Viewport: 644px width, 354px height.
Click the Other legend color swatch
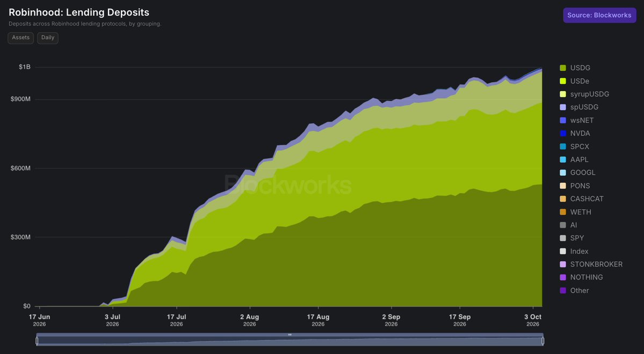563,291
